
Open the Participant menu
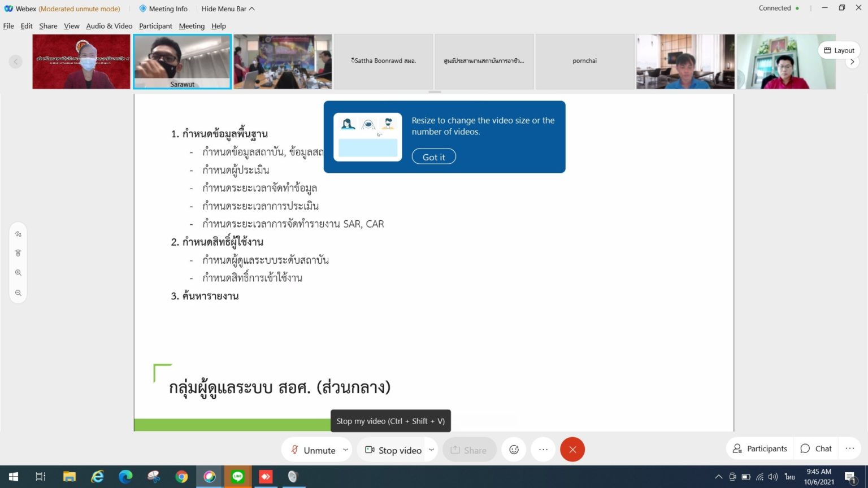(x=155, y=26)
